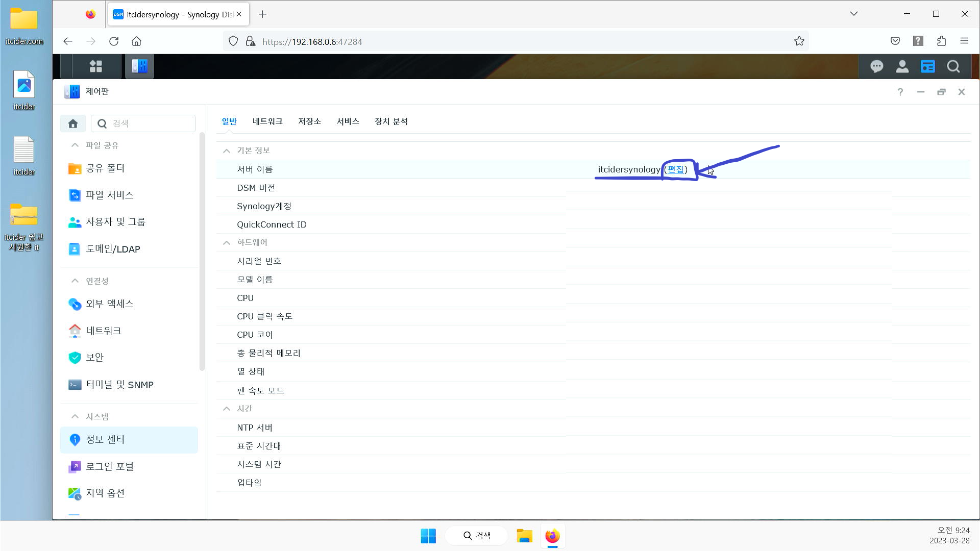
Task: Collapse the 시간 section
Action: pos(227,409)
